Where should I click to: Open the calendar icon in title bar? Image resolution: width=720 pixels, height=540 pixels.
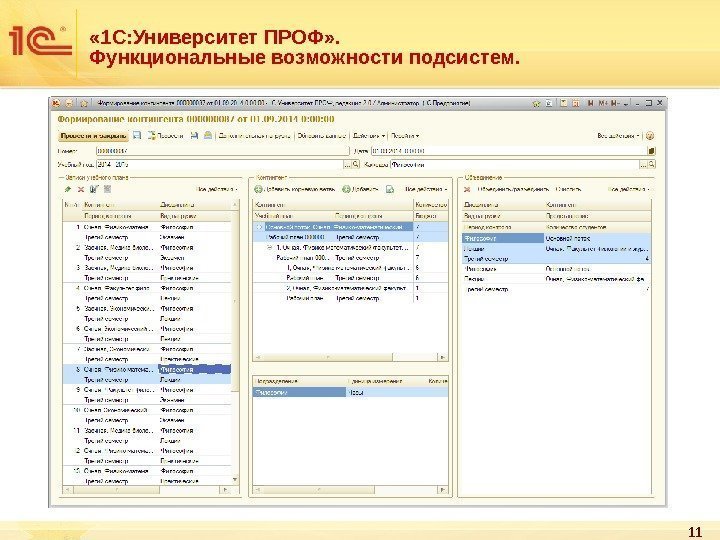[576, 103]
